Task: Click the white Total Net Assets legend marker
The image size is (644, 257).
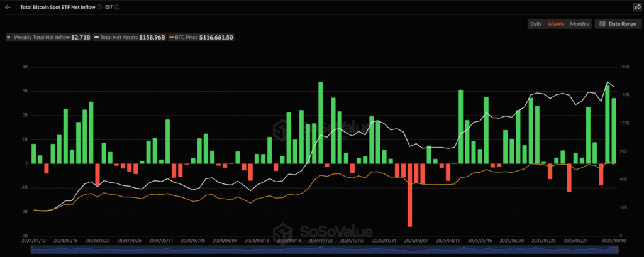Action: (96, 38)
